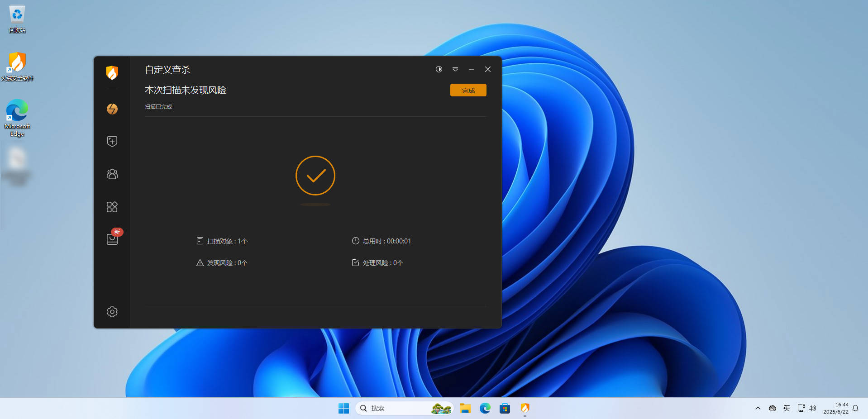868x419 pixels.
Task: Expand the system tray hidden icons chevron
Action: [x=758, y=409]
